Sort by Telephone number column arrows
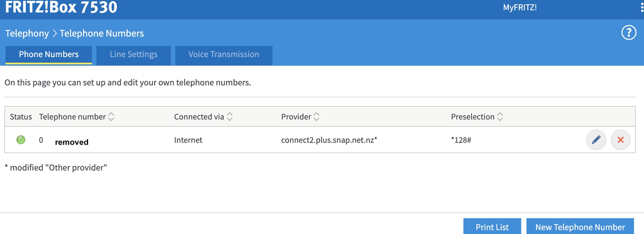 click(111, 117)
